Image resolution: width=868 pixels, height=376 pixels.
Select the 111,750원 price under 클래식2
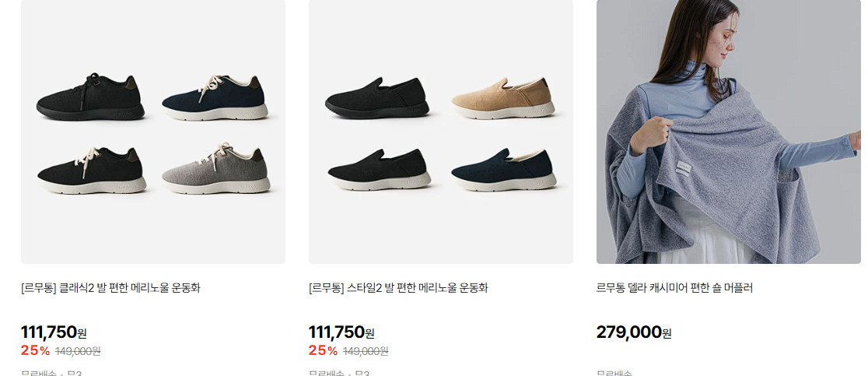pyautogui.click(x=54, y=333)
